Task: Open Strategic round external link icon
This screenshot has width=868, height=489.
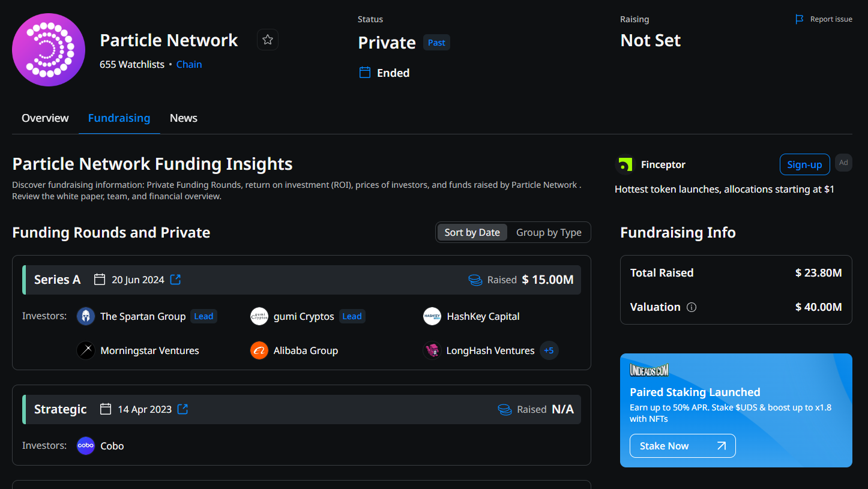Action: click(x=182, y=409)
